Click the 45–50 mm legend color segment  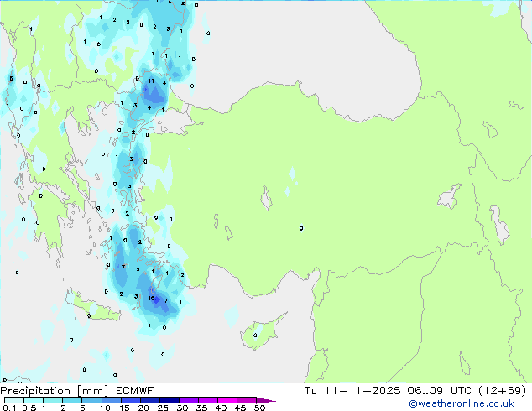tap(247, 400)
